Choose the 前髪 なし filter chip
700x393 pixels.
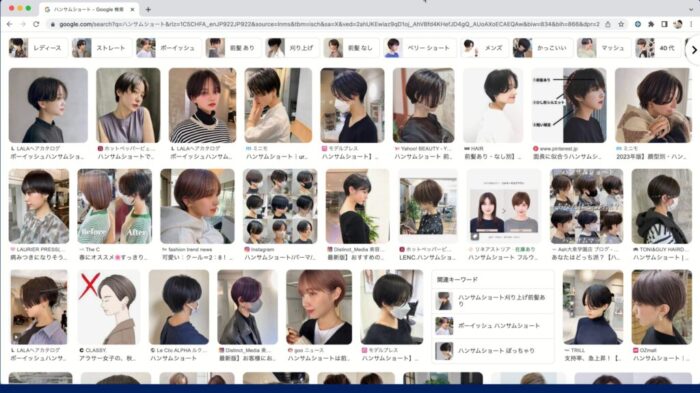[351, 48]
